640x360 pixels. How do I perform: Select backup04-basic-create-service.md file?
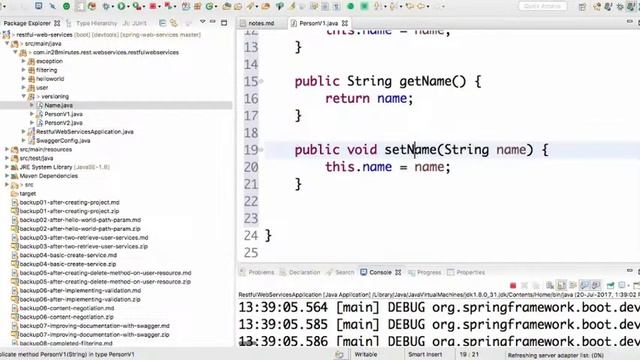coord(68,255)
